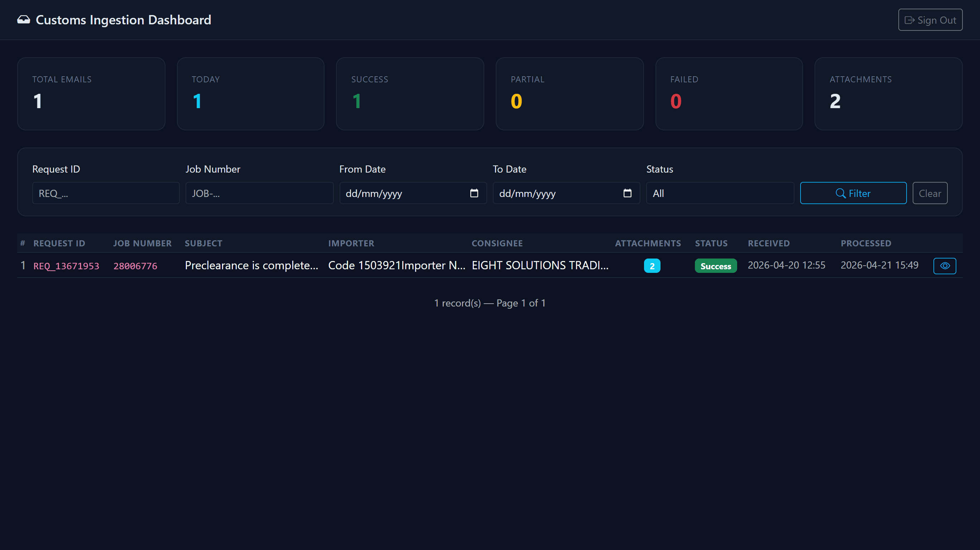Click the magnifier icon inside the Filter button

pos(840,193)
